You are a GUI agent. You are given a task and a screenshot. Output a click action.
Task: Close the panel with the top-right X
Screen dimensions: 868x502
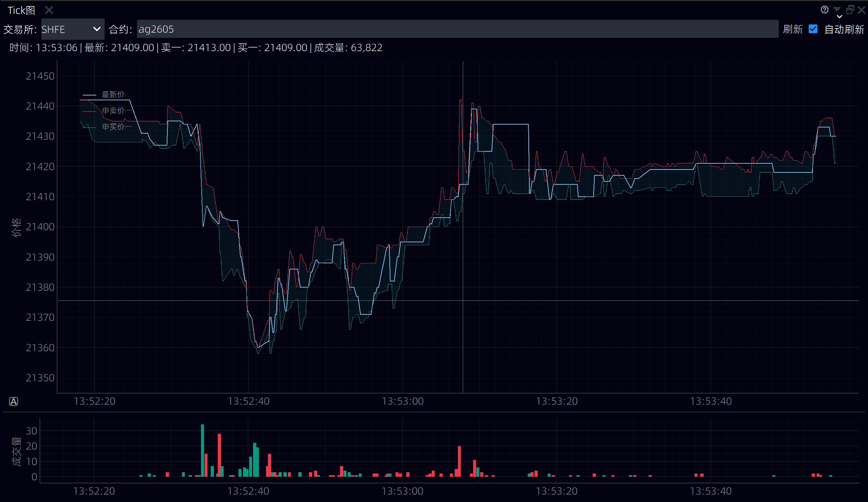[862, 10]
